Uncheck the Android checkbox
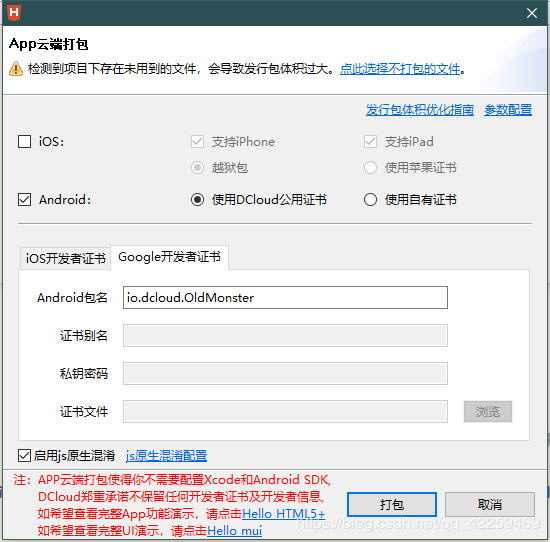550x542 pixels. click(x=25, y=200)
